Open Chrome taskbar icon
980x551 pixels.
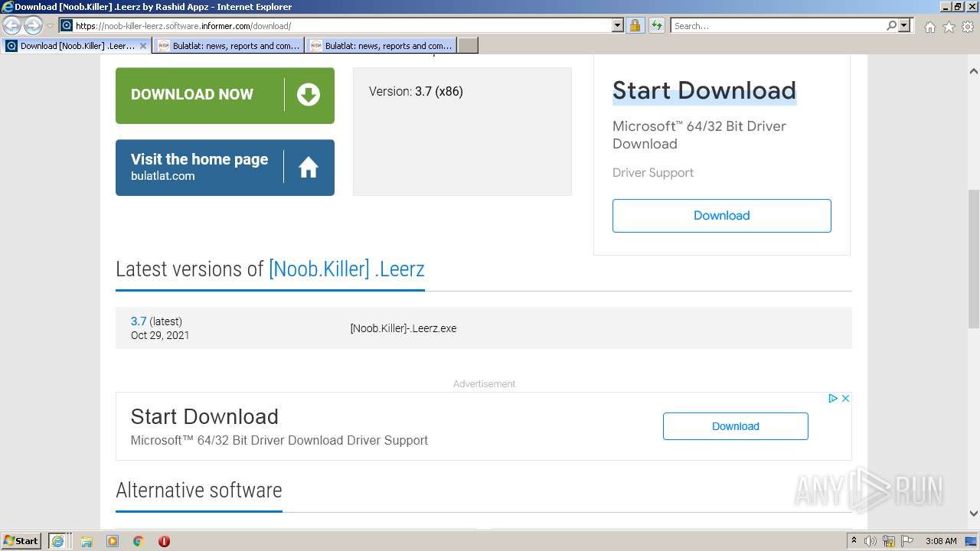(139, 541)
